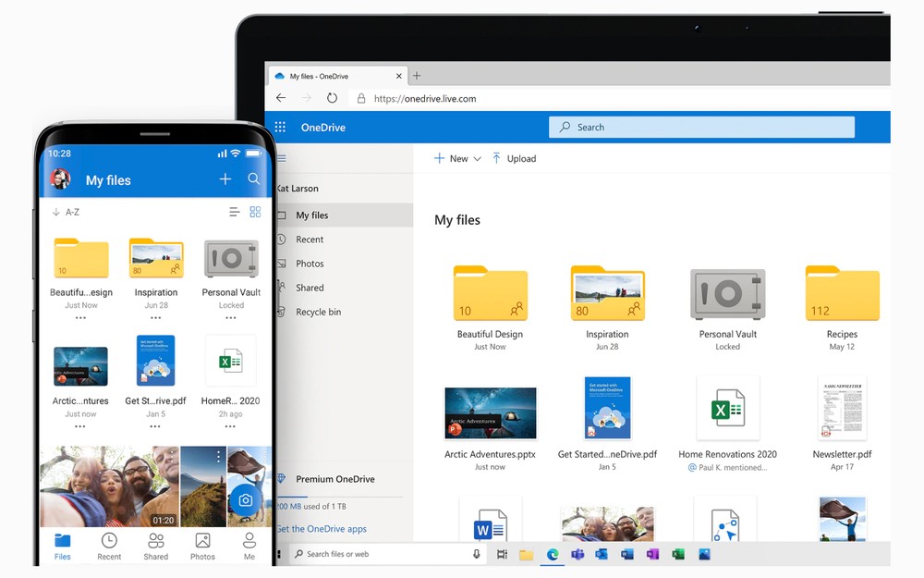Open the Inspiration folder on phone
The width and height of the screenshot is (924, 578).
click(x=156, y=258)
